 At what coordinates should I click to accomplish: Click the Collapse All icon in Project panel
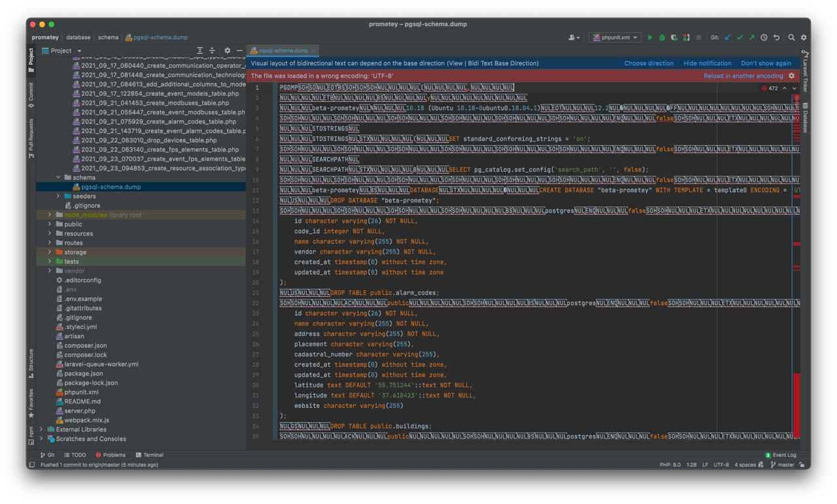point(212,50)
